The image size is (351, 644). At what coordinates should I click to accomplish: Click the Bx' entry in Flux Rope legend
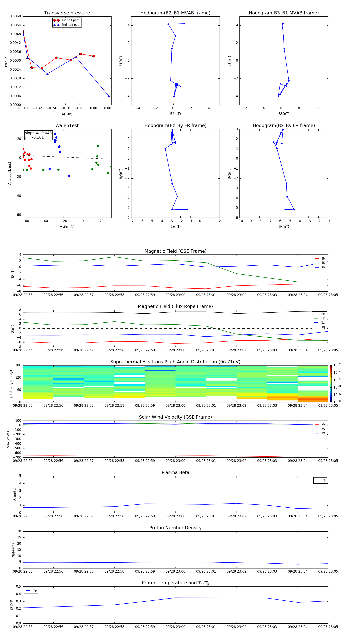(320, 314)
